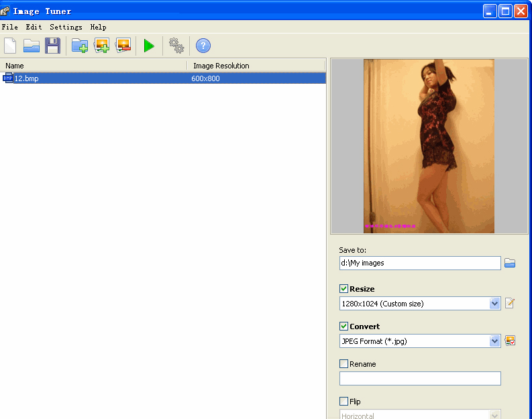Sort by Image Resolution column header
Viewport: 532px width, 419px height.
tap(256, 66)
